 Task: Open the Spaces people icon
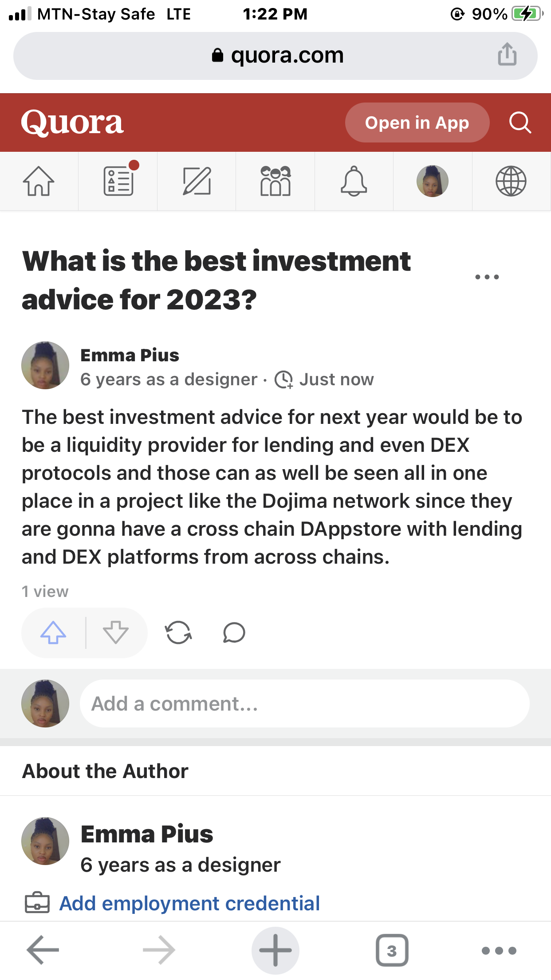[x=275, y=181]
